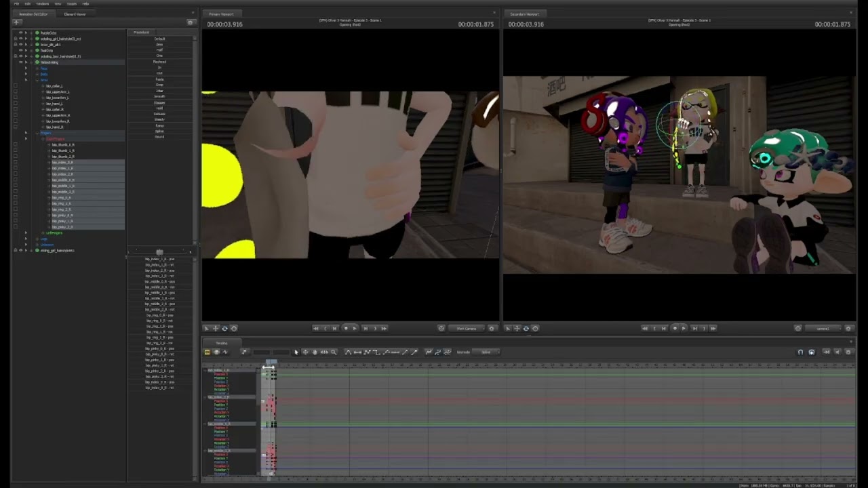Viewport: 868px width, 488px height.
Task: Check the box beside bip_pinky_2_R
Action: [x=16, y=227]
